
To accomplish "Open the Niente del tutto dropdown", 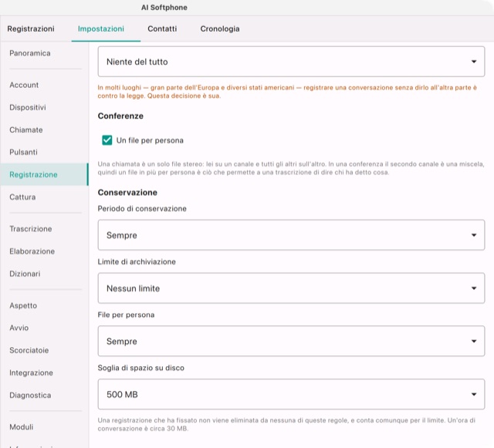I will pos(291,62).
